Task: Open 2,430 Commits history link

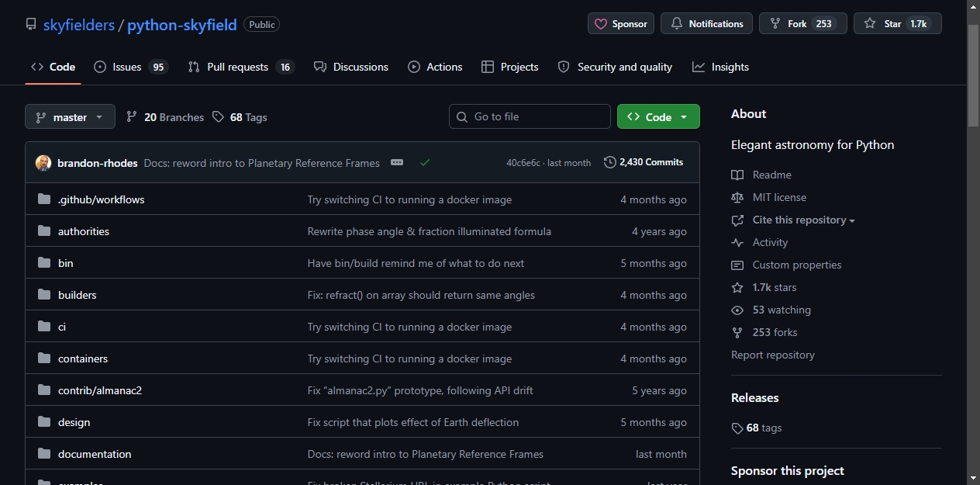Action: coord(644,162)
